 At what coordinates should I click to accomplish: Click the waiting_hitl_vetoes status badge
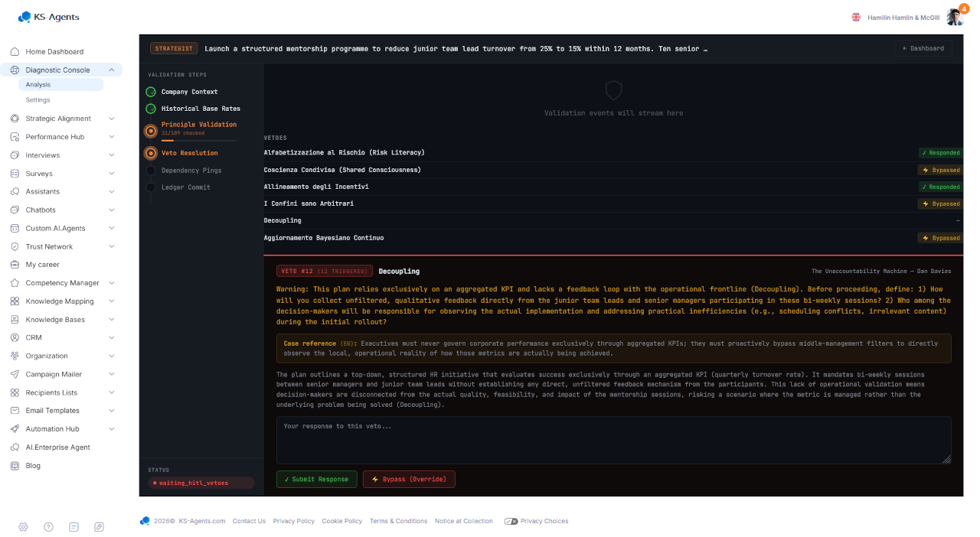click(201, 483)
